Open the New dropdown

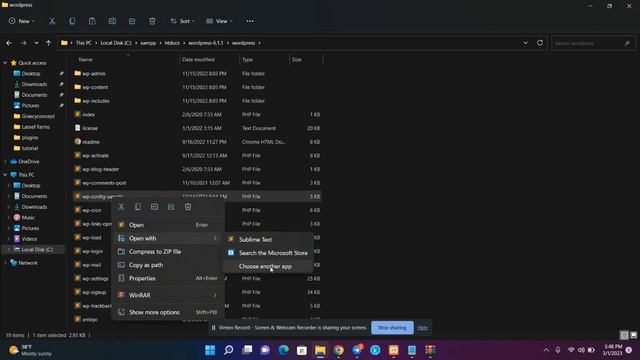point(22,21)
